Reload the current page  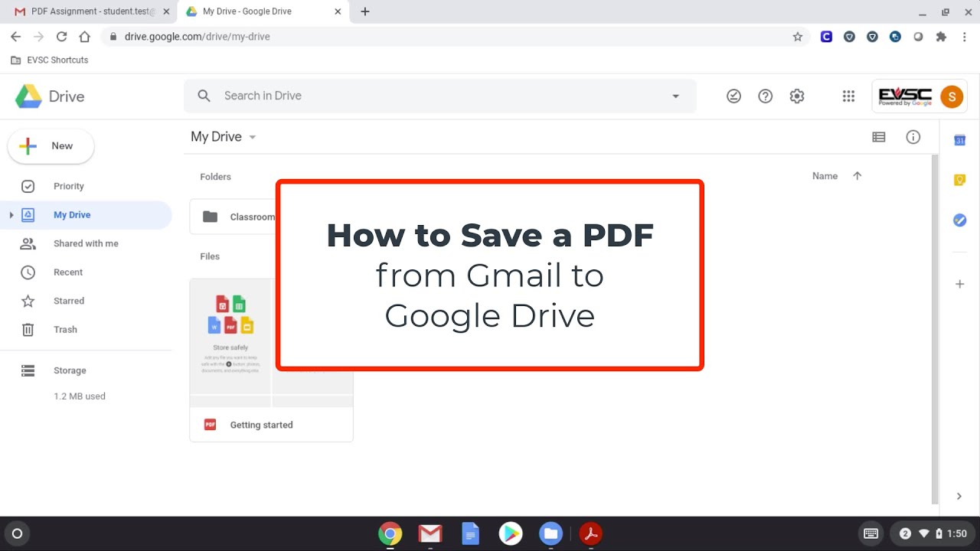coord(61,37)
